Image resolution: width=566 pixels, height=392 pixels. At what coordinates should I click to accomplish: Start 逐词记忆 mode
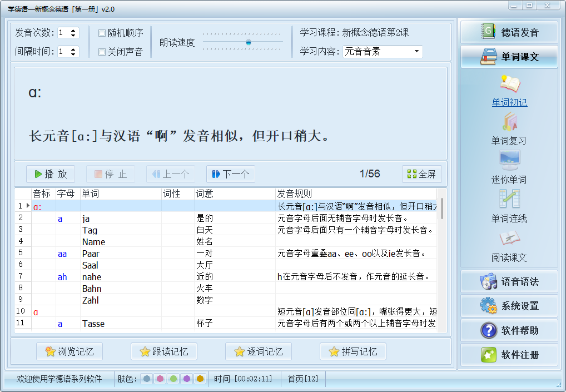pyautogui.click(x=259, y=351)
